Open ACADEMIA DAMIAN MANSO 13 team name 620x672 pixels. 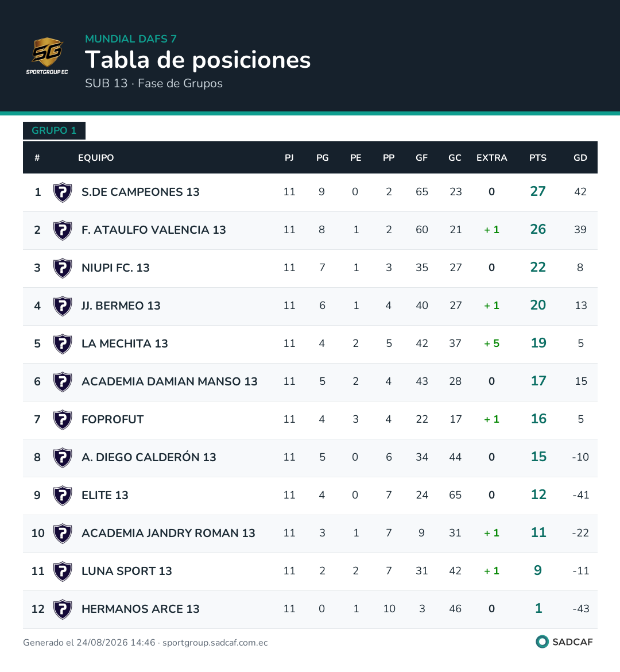click(x=169, y=381)
